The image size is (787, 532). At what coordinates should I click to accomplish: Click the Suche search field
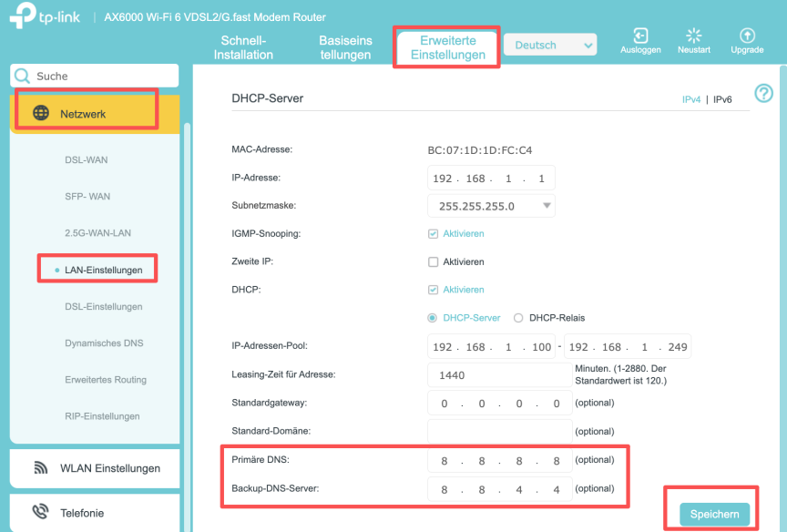(x=95, y=76)
